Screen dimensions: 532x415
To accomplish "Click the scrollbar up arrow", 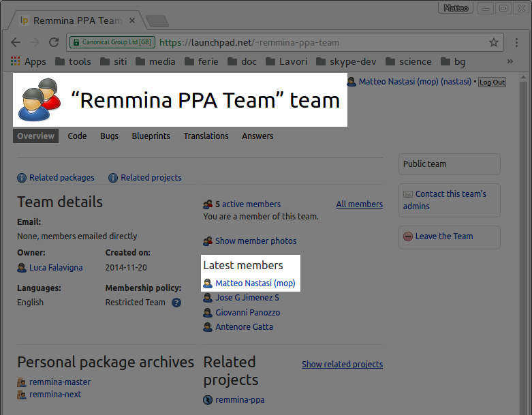I will click(523, 78).
